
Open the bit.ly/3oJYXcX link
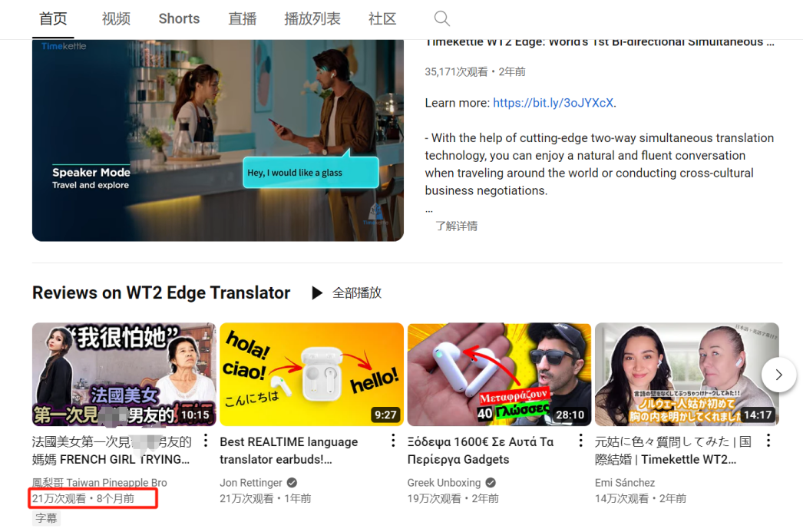[553, 103]
